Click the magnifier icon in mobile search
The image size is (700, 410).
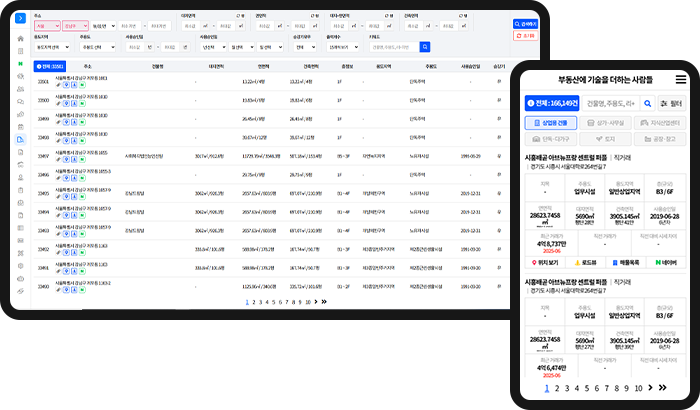[x=648, y=103]
